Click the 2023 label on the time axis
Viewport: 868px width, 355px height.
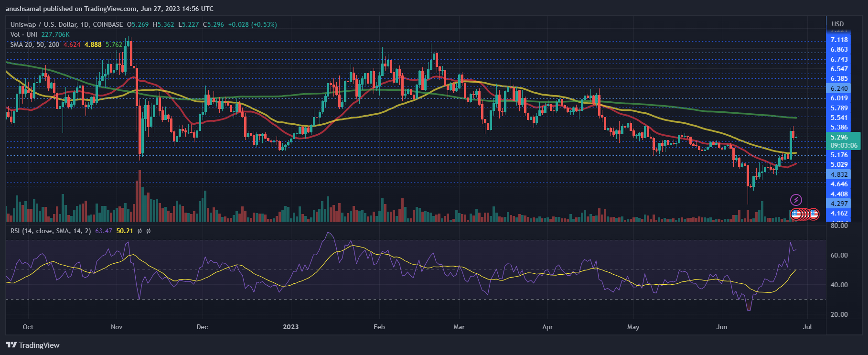pos(290,327)
